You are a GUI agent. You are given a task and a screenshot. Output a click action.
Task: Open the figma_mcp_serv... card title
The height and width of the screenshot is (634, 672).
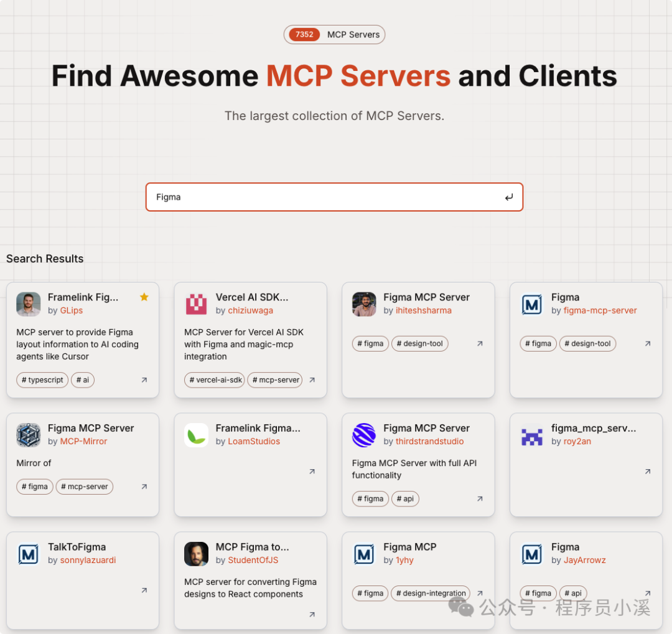tap(594, 428)
